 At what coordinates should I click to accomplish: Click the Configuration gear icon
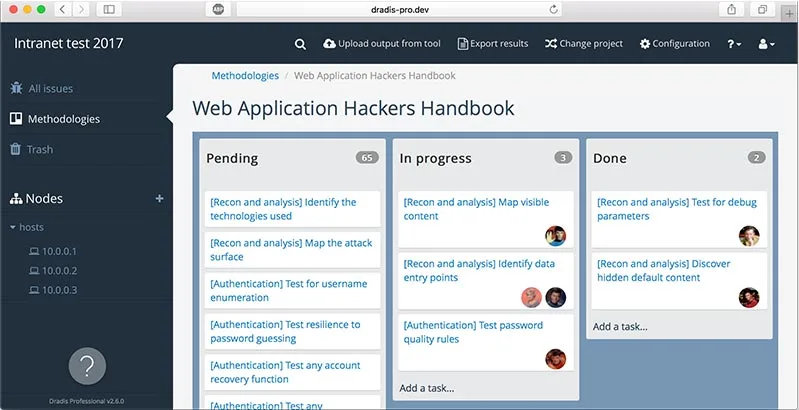645,44
